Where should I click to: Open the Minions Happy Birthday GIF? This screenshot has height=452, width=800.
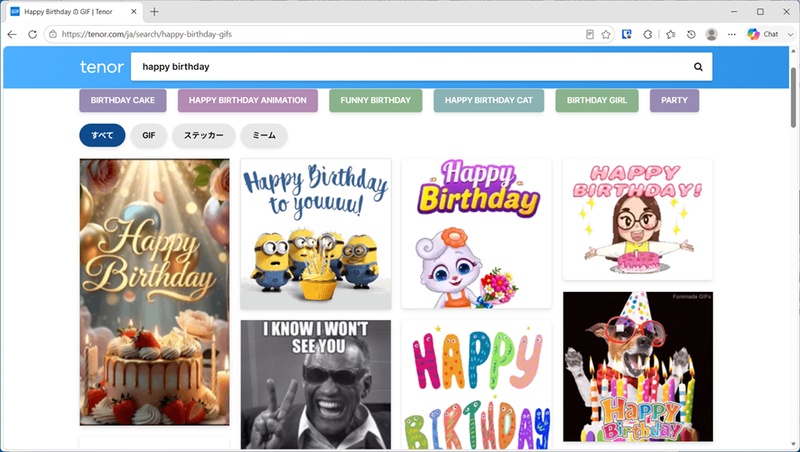316,234
